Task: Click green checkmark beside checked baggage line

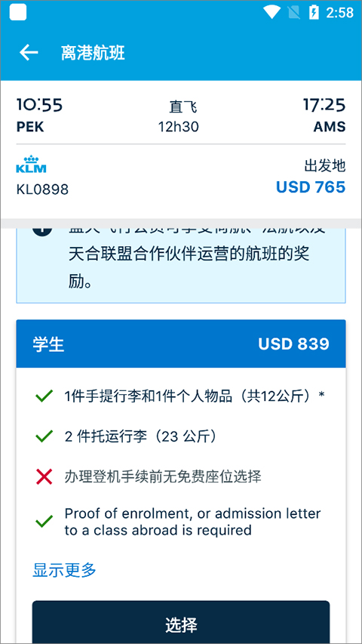Action: (44, 436)
